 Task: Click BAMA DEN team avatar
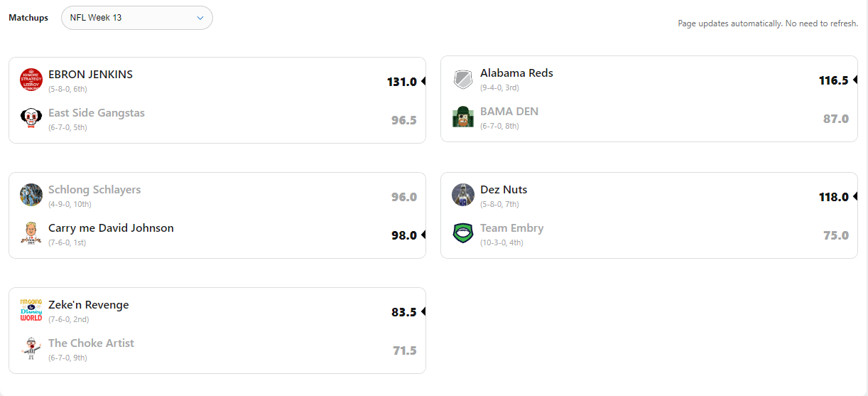tap(463, 117)
